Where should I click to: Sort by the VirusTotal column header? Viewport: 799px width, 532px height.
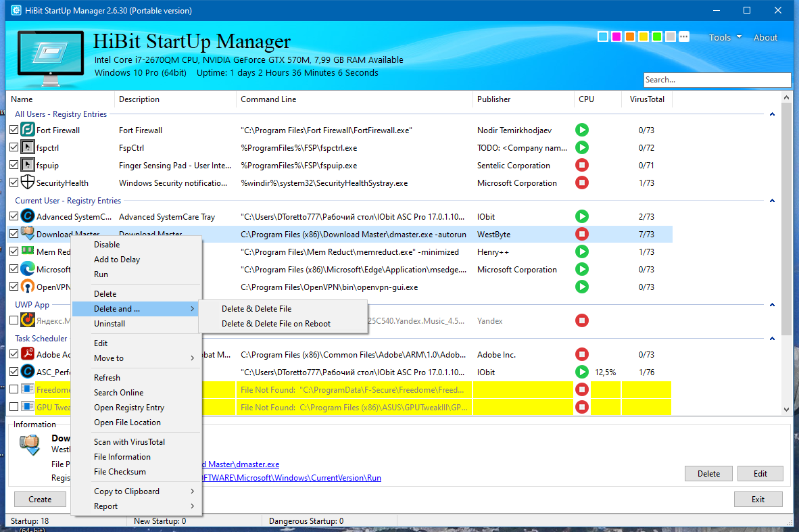(x=647, y=99)
